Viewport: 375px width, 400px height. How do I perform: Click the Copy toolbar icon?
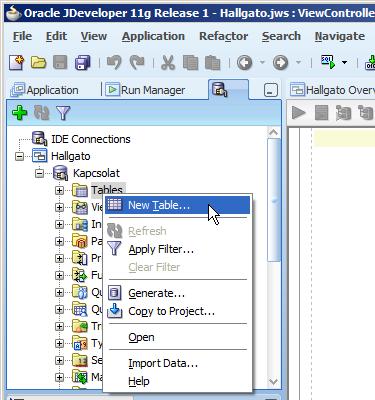(190, 63)
